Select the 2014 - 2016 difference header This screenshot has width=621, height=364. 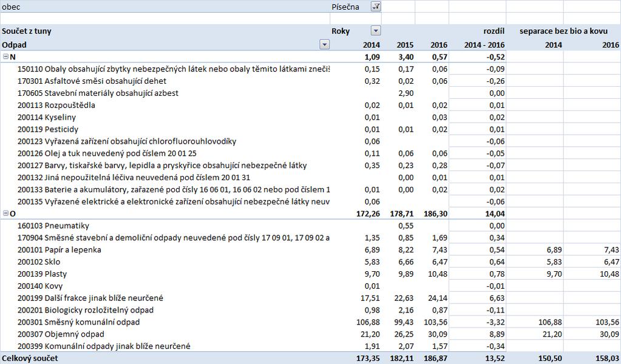484,45
